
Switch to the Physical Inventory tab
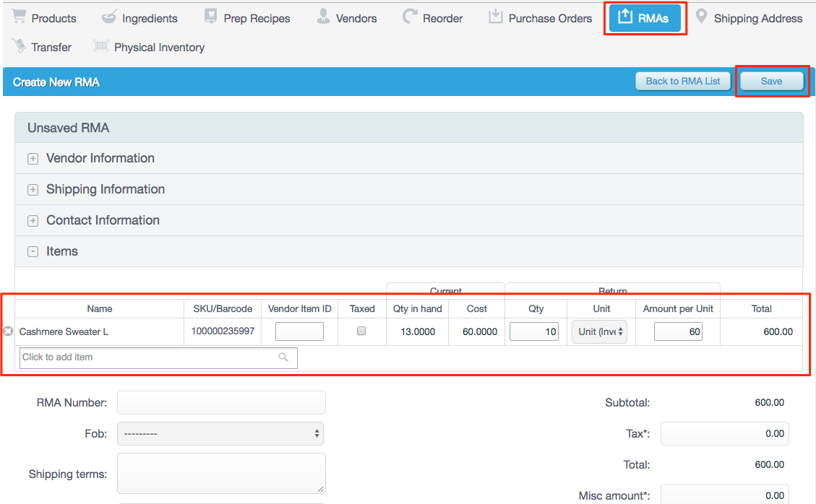click(x=158, y=48)
